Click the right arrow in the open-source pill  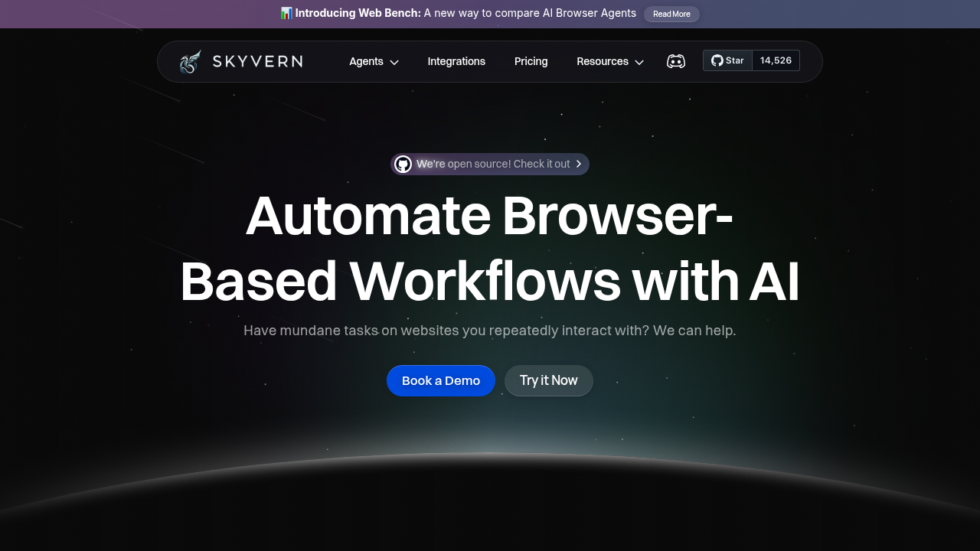pyautogui.click(x=579, y=164)
